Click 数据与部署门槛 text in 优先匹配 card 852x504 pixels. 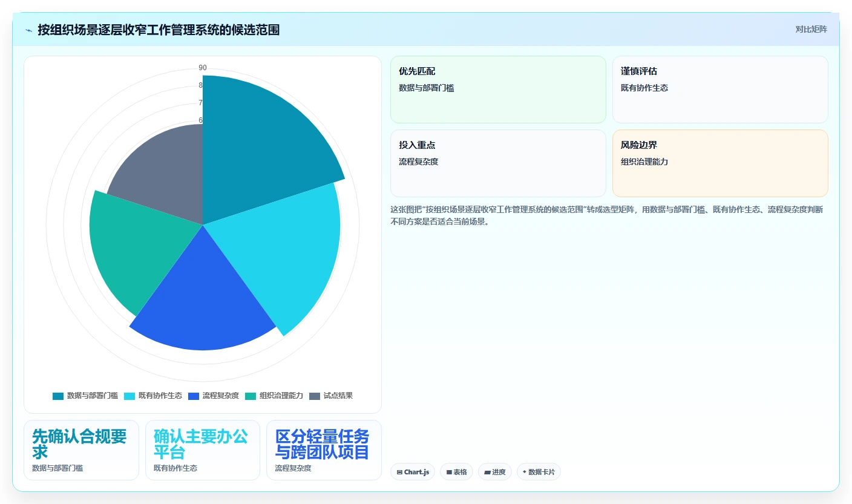pyautogui.click(x=427, y=88)
